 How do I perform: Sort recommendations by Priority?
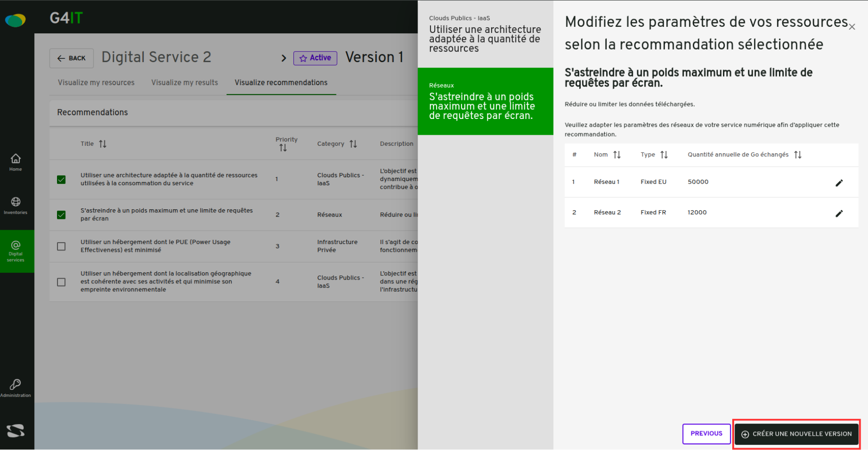283,148
